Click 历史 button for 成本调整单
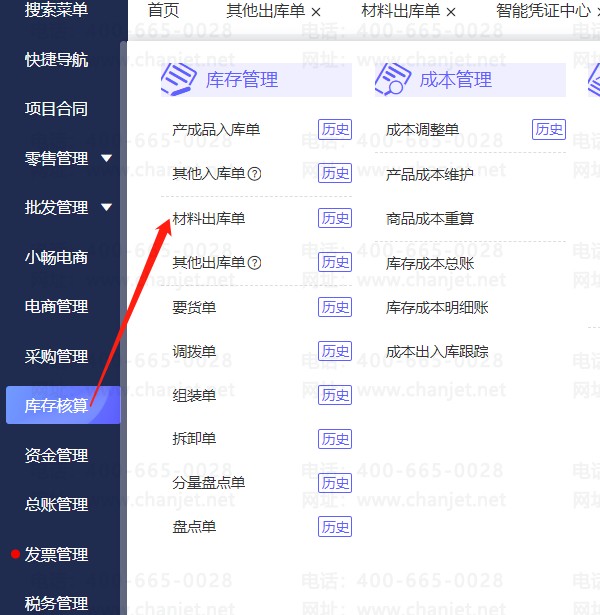The height and width of the screenshot is (615, 600). click(x=549, y=129)
